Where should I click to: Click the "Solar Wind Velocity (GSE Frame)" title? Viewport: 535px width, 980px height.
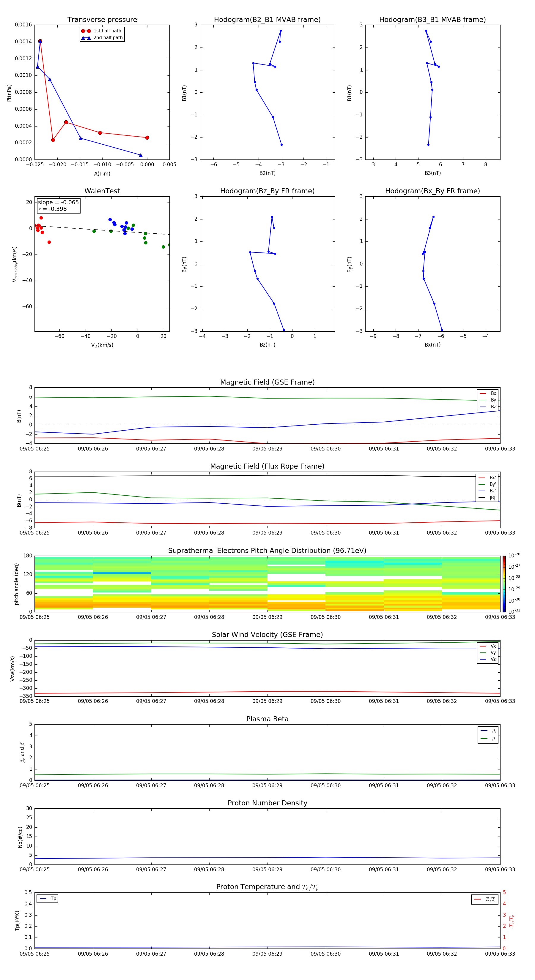coord(267,635)
